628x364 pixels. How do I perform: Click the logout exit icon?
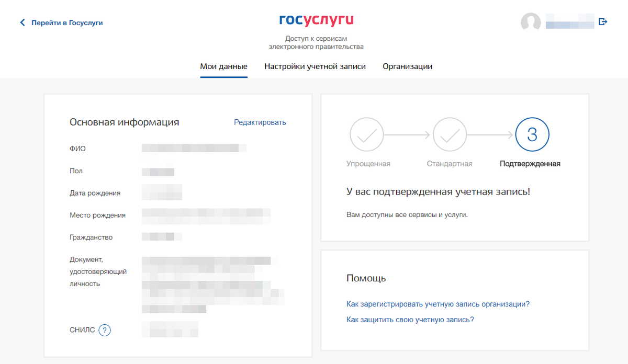tap(603, 22)
